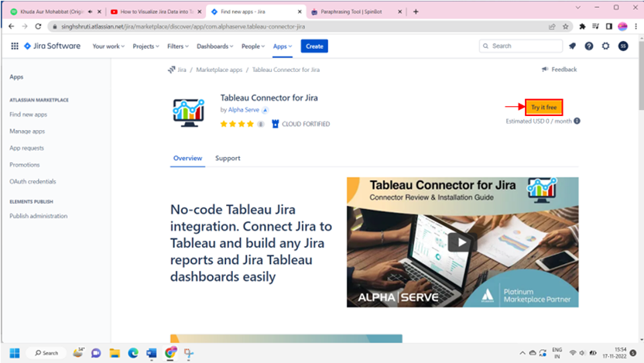Open Chrome tab search chevron
The width and height of the screenshot is (644, 363).
pyautogui.click(x=578, y=8)
